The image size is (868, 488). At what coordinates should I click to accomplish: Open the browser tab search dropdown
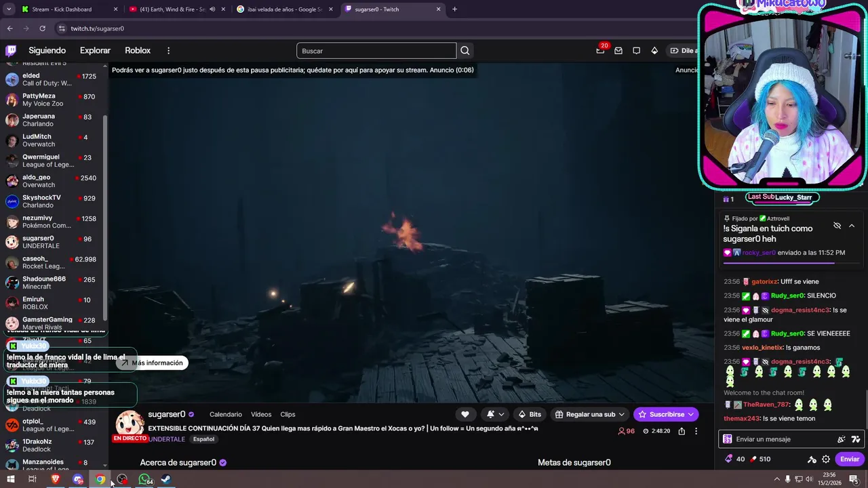9,9
